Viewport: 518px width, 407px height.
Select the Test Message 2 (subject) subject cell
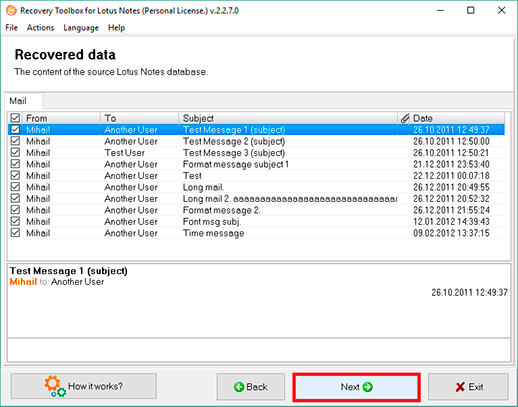point(234,141)
